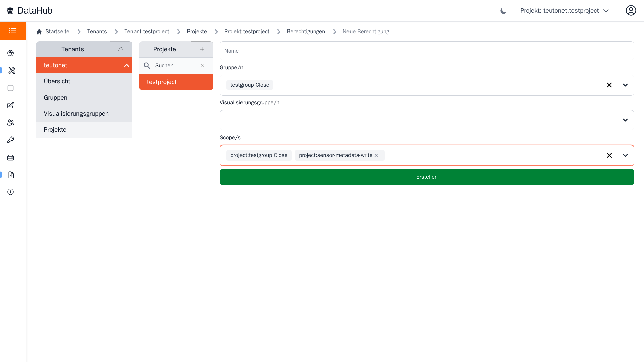Open the Projekt teutonet.testproject selector
Viewport: 644px width, 362px height.
point(564,11)
